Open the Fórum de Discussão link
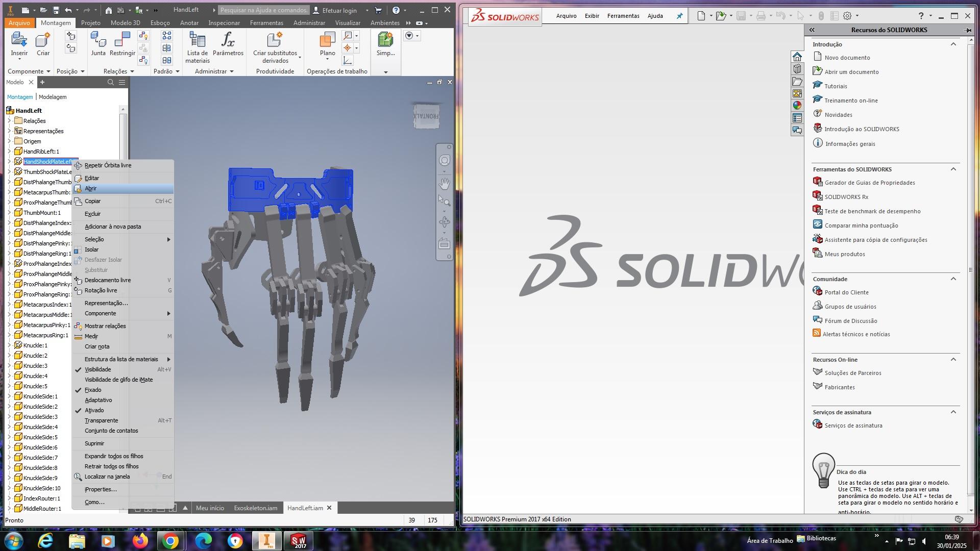The width and height of the screenshot is (980, 551). click(850, 321)
